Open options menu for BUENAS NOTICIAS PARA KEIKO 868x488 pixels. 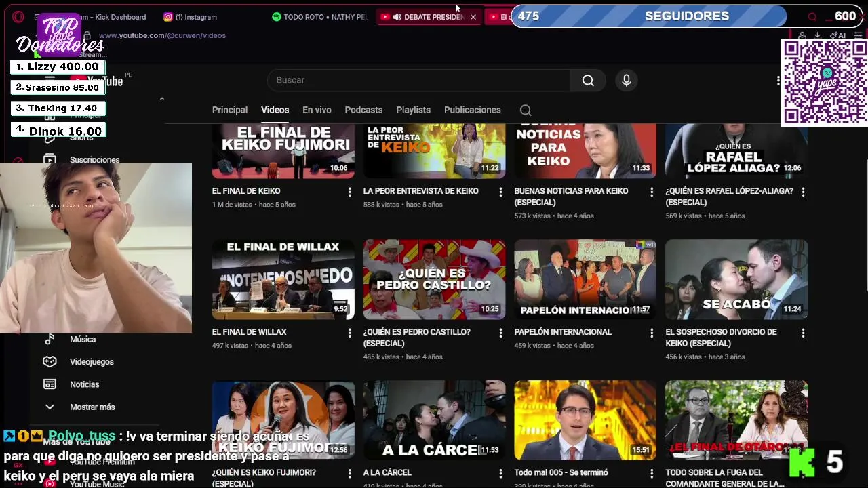click(x=652, y=192)
